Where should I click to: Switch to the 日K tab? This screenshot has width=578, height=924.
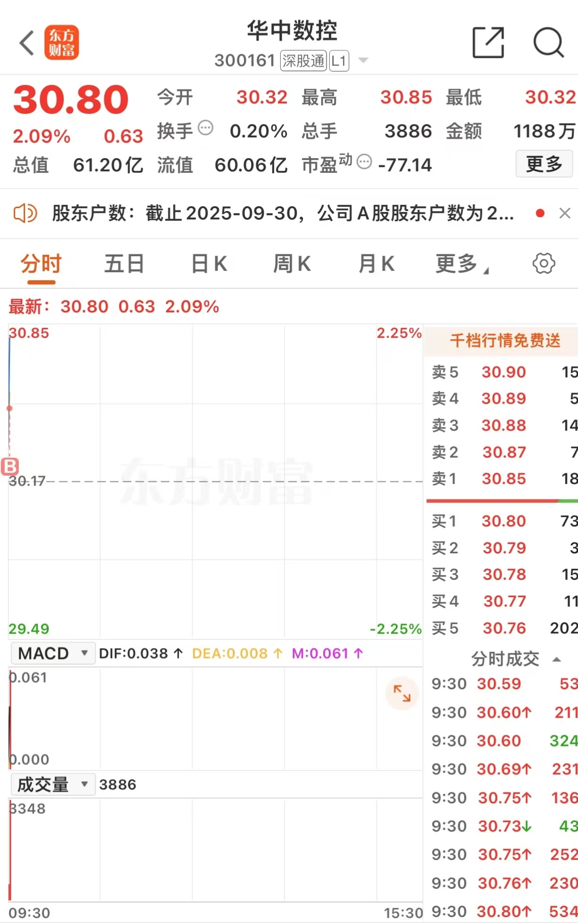tap(209, 264)
